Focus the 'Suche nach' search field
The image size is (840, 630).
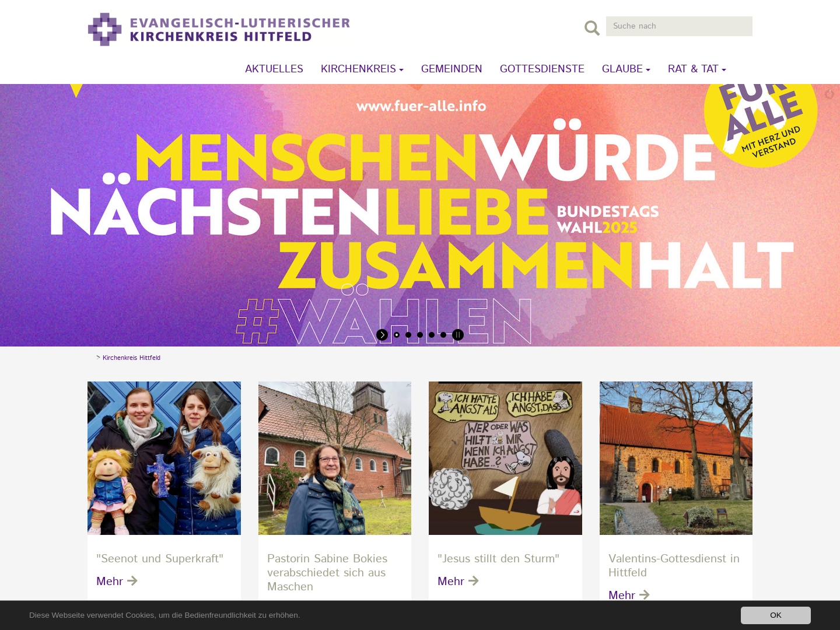pyautogui.click(x=679, y=26)
